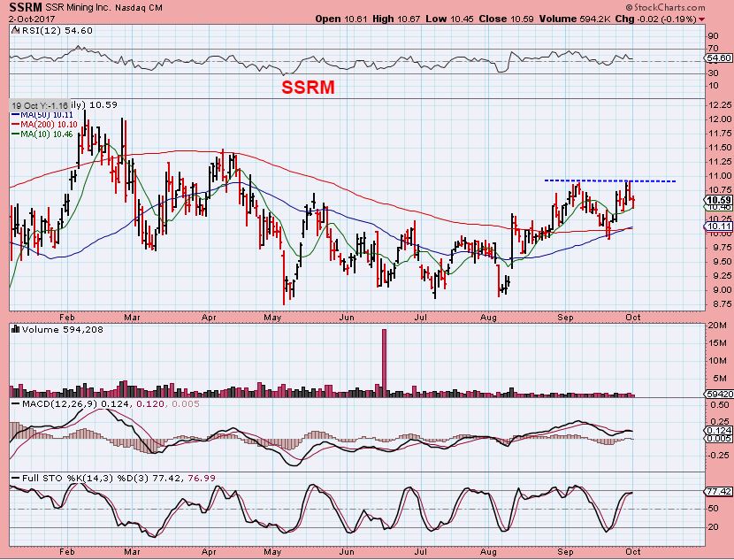The height and width of the screenshot is (560, 734).
Task: Click the Open 10.61 value
Action: point(340,19)
